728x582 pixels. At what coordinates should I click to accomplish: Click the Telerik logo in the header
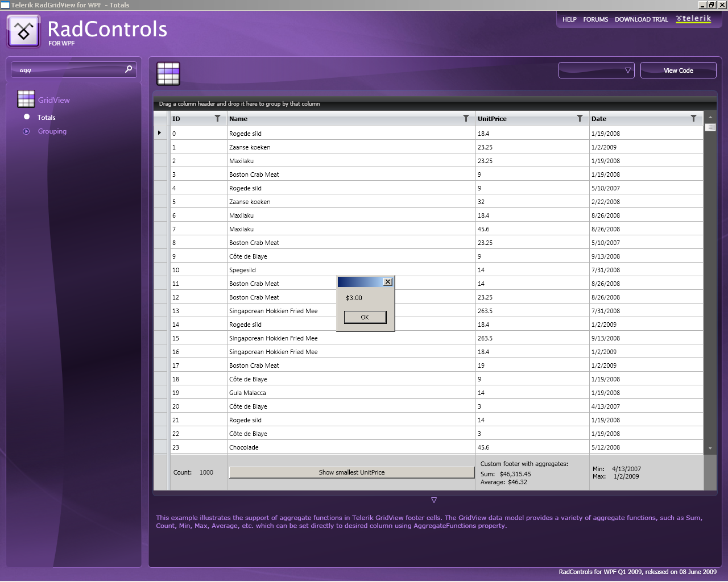693,19
